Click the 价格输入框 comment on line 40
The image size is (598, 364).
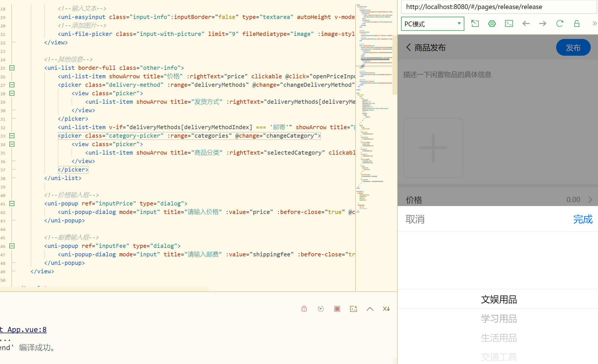click(71, 195)
